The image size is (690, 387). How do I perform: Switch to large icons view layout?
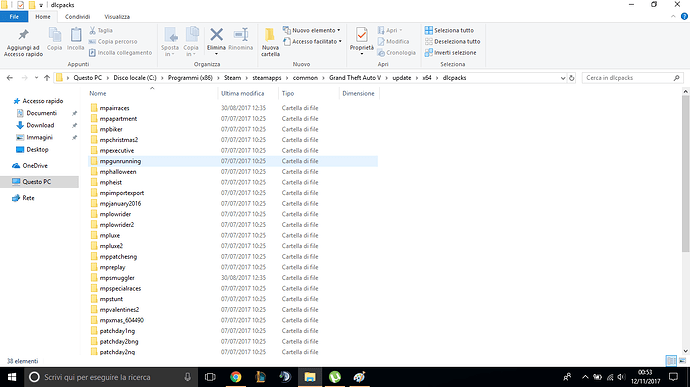click(682, 361)
